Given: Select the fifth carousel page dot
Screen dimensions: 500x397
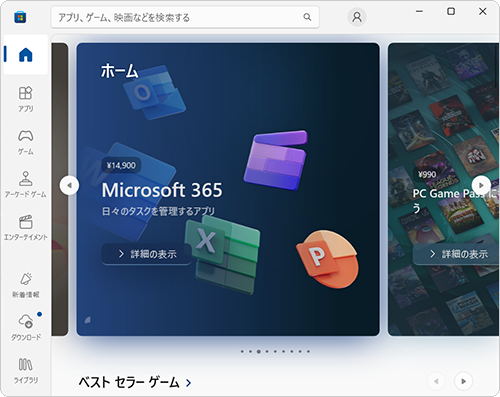Looking at the screenshot, I should pos(275,351).
